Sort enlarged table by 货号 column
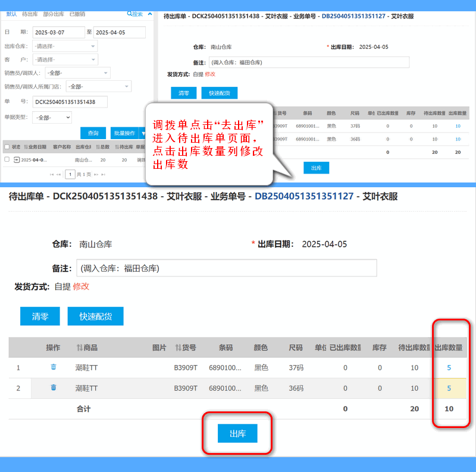Viewport: 476px width, 472px height. (x=186, y=347)
